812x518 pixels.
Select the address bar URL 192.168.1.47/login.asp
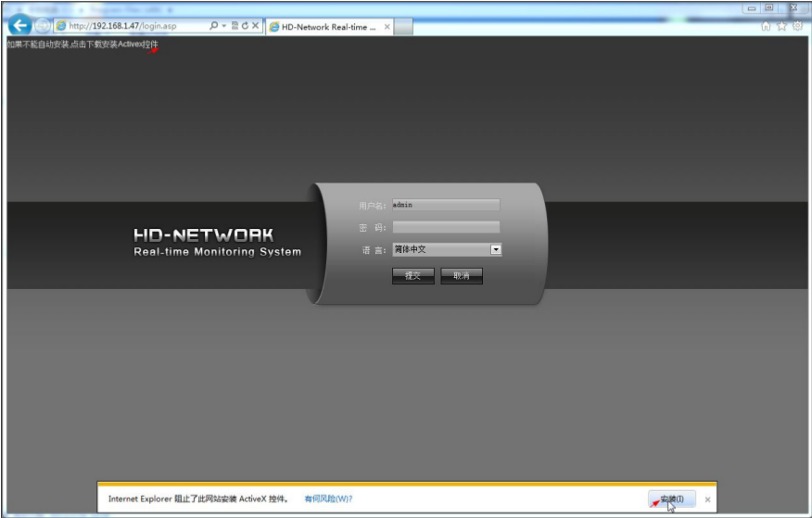122,26
